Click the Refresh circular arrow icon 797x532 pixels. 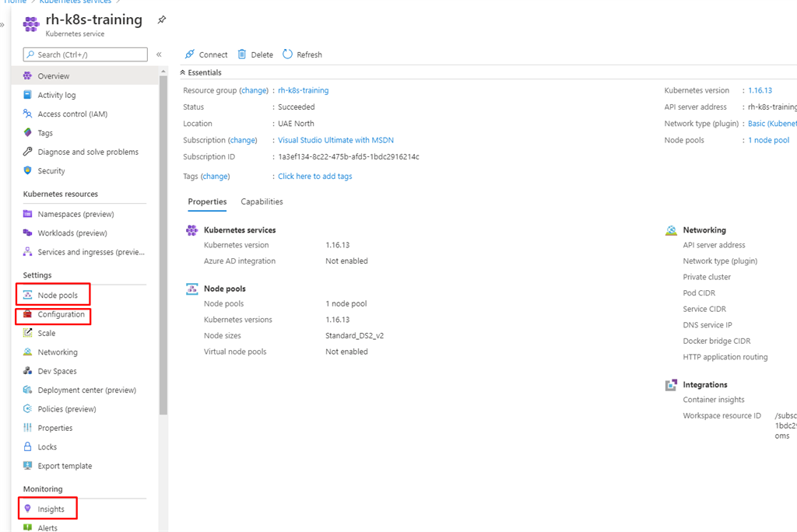pos(287,54)
